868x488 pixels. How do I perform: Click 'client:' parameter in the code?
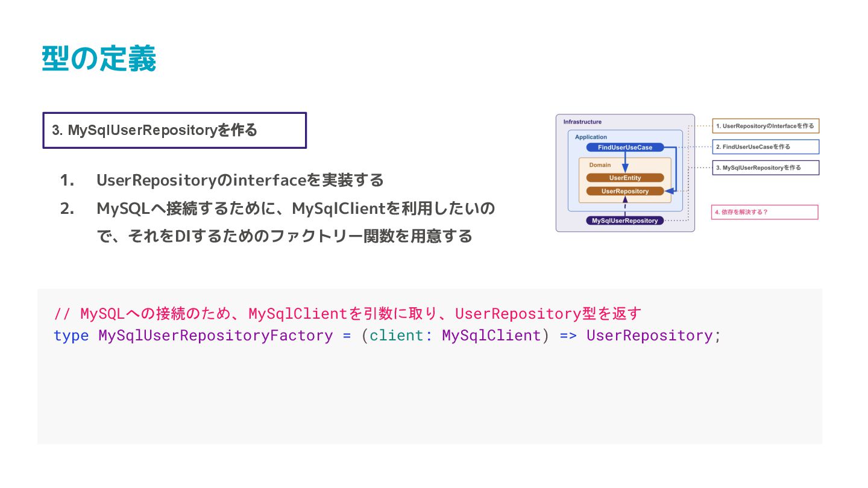point(401,336)
